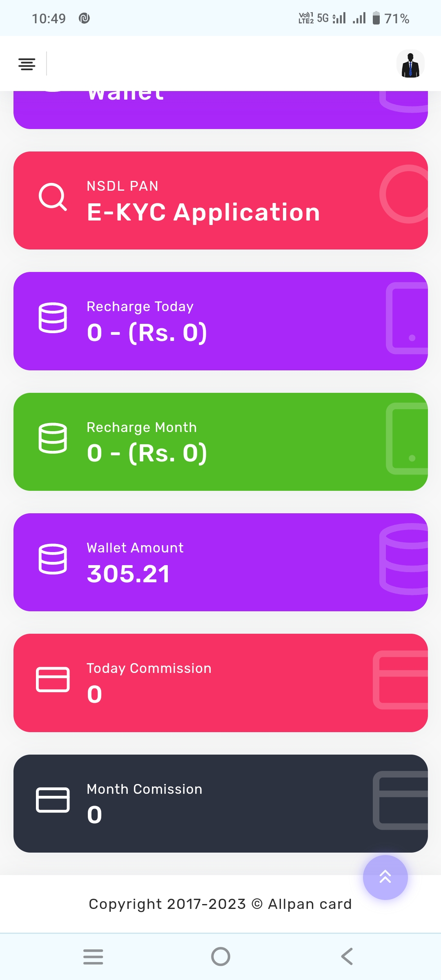The image size is (441, 980).
Task: Tap the database icon beside Wallet Amount
Action: [53, 559]
